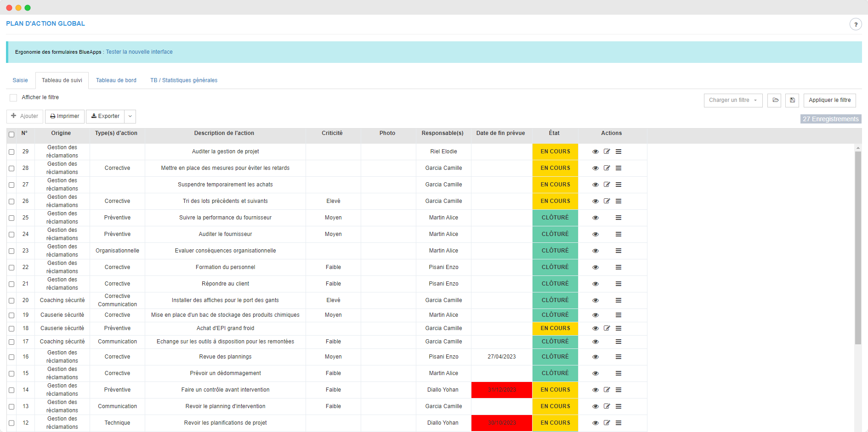Viewport: 868px width, 432px height.
Task: Open the row menu for action 22
Action: point(618,267)
